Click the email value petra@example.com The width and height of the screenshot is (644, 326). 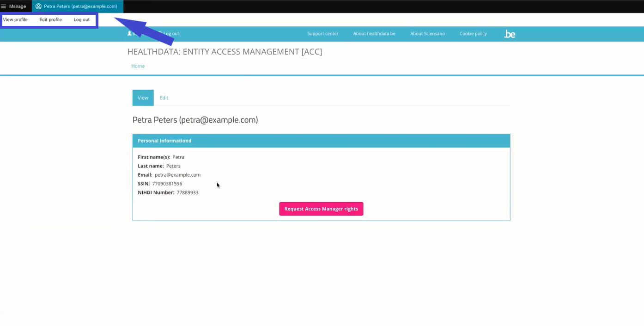(177, 175)
